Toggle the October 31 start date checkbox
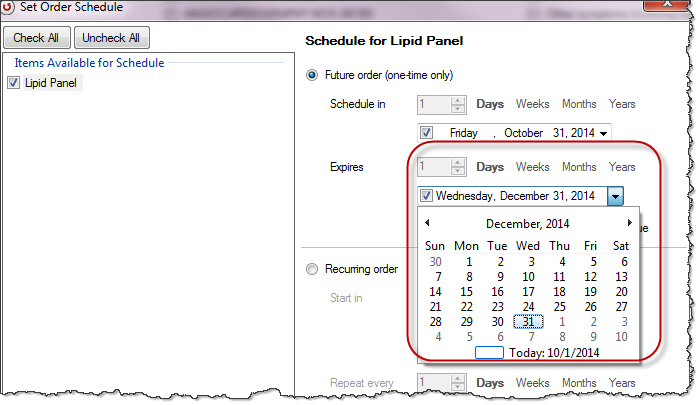 427,133
